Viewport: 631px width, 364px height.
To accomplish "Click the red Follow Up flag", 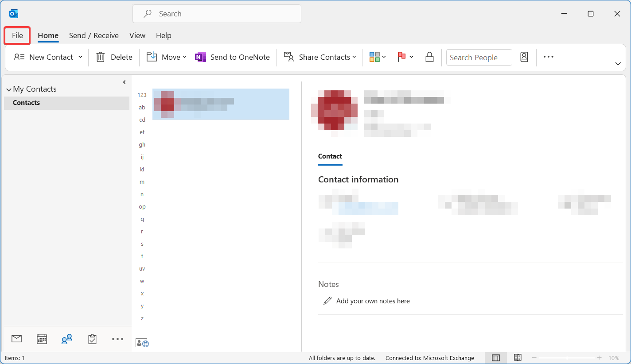I will [402, 57].
